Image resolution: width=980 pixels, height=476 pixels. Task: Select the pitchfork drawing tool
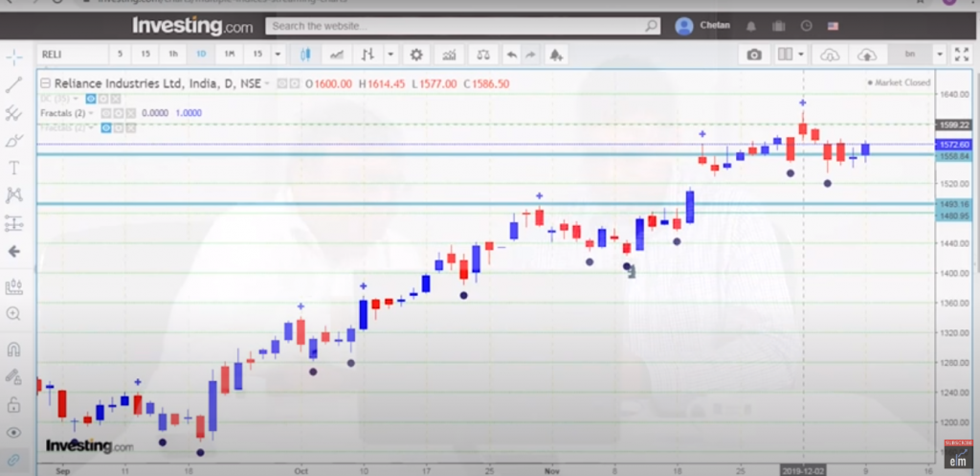point(13,113)
